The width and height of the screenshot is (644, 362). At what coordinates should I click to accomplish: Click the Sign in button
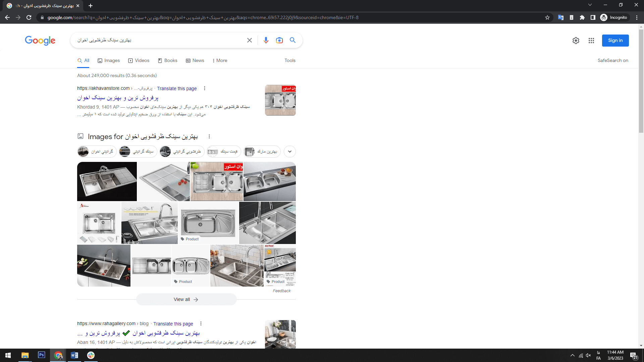615,41
